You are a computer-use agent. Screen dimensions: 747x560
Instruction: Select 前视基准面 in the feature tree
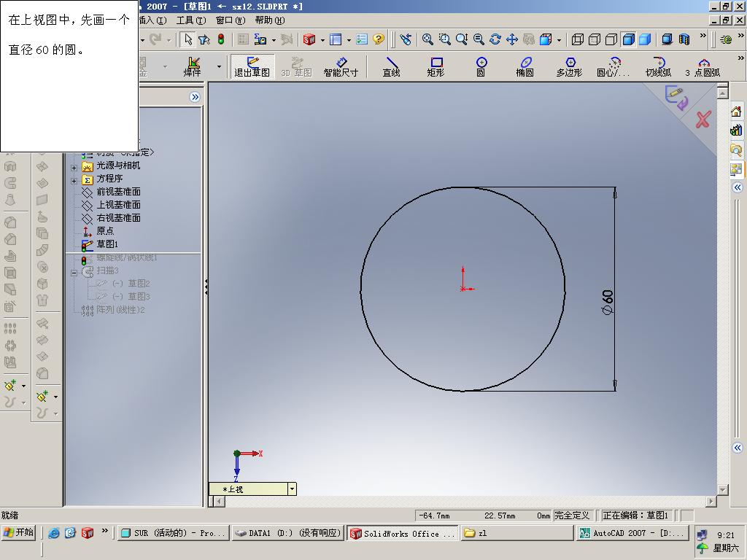(118, 192)
